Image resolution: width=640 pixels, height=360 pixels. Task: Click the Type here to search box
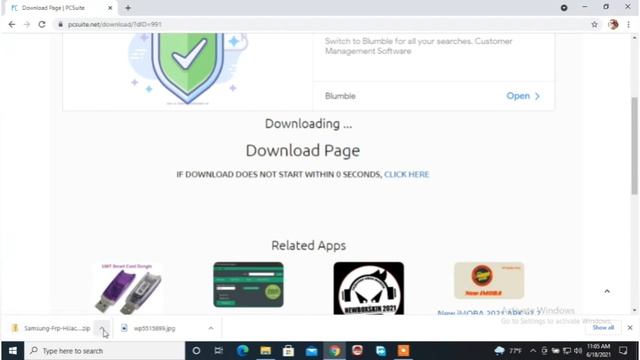(105, 351)
